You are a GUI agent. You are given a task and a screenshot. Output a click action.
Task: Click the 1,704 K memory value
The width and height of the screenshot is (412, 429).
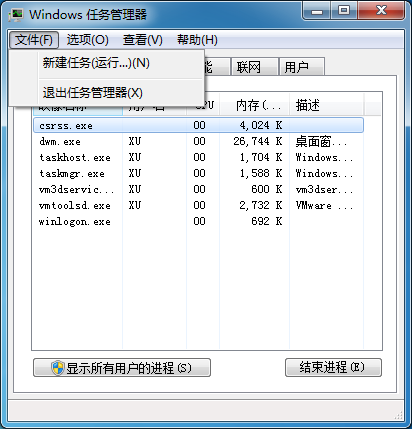tap(261, 157)
